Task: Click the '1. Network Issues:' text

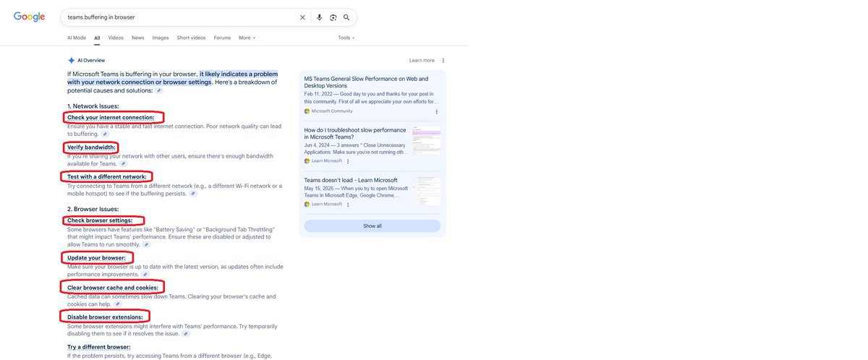Action: point(93,106)
